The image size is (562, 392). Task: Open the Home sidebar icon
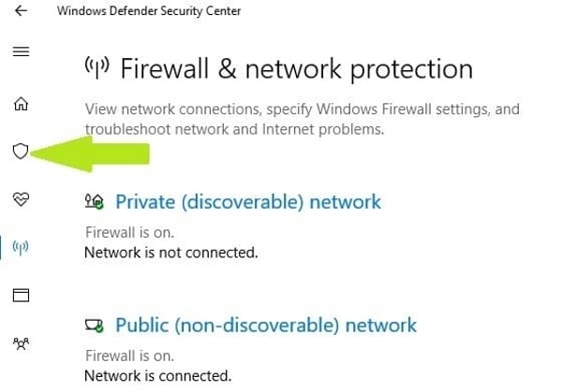pyautogui.click(x=21, y=103)
